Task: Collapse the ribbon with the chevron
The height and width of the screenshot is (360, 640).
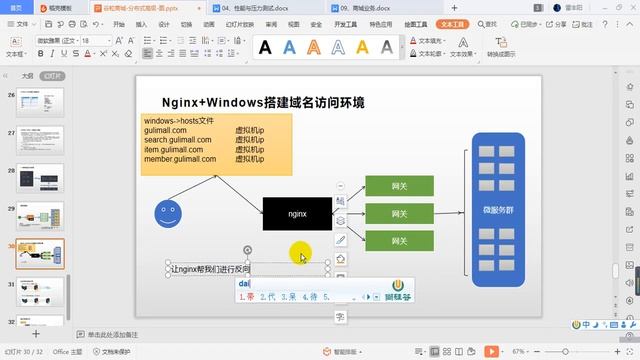Action: tap(630, 24)
